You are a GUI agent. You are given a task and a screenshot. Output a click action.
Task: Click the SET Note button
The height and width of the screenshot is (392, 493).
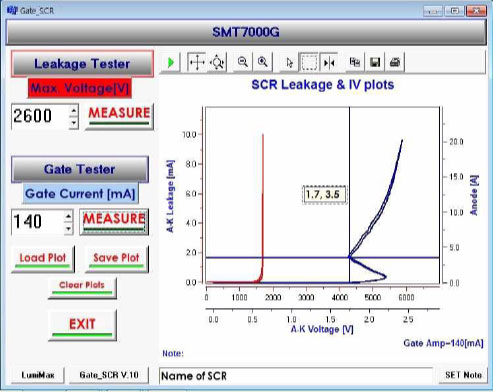(x=464, y=375)
